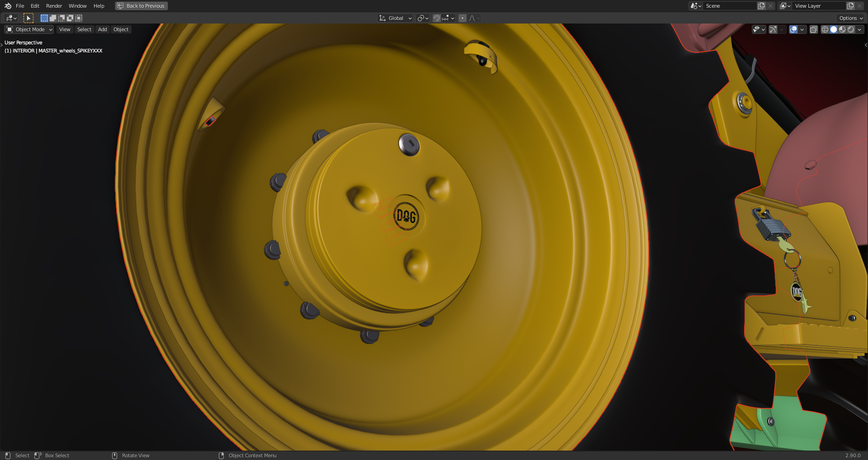Open the File menu
Viewport: 868px width, 460px height.
(x=20, y=6)
